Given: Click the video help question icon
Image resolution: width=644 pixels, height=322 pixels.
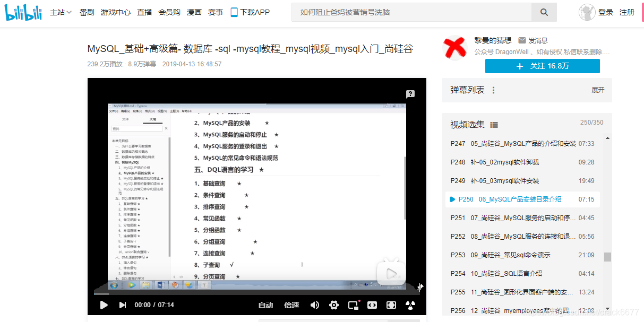Looking at the screenshot, I should [x=410, y=94].
